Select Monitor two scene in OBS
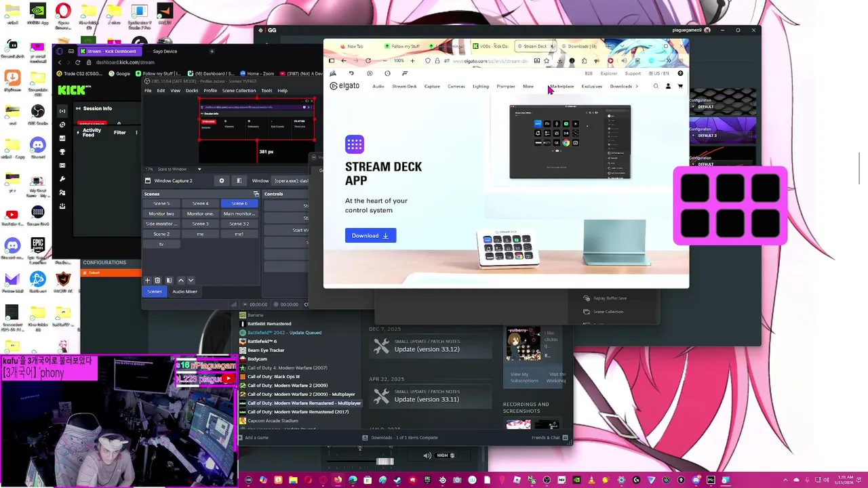Viewport: 868px width, 488px height. (x=161, y=213)
